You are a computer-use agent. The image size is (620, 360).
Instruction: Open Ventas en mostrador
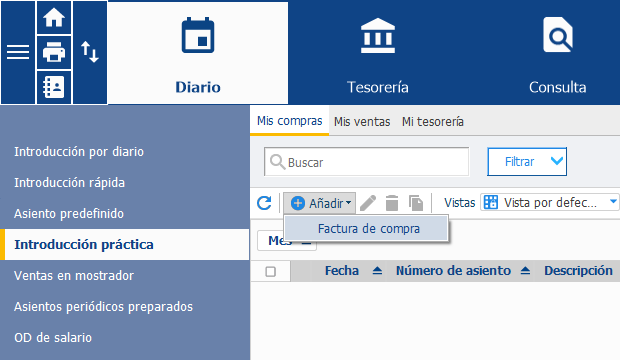coord(74,275)
